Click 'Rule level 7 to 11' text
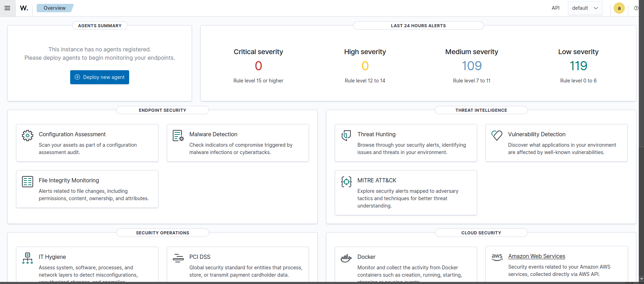644x284 pixels. point(472,81)
